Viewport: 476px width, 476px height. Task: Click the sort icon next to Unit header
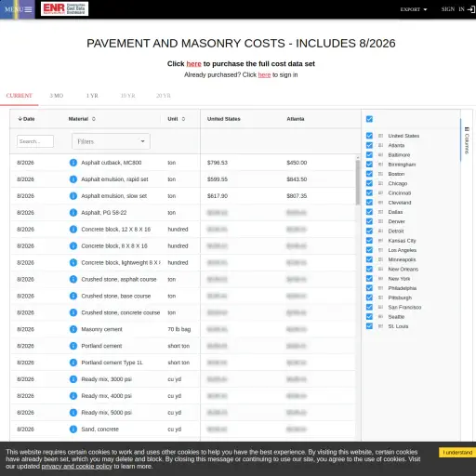point(183,119)
